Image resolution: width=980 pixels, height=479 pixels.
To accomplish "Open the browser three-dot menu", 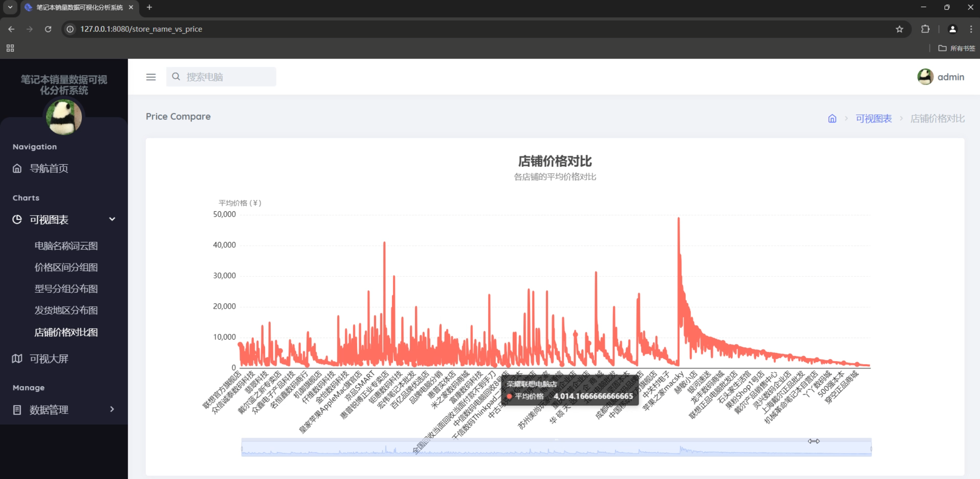I will pos(971,29).
